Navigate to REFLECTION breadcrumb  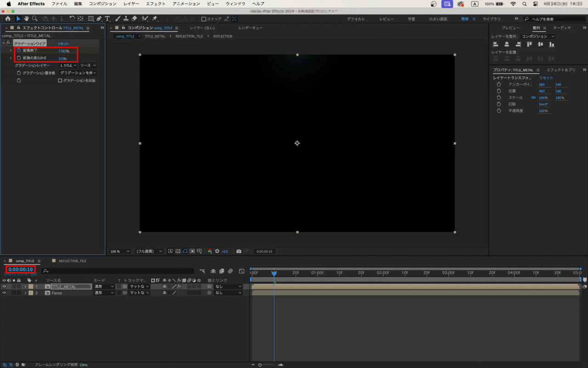pos(223,36)
